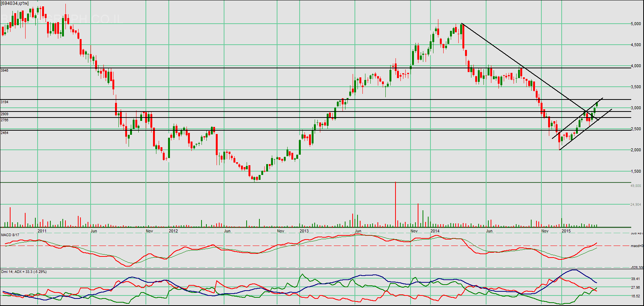Screen dimensions: 644x306
Task: Select the 3946 resistance level label
Action: click(5, 71)
